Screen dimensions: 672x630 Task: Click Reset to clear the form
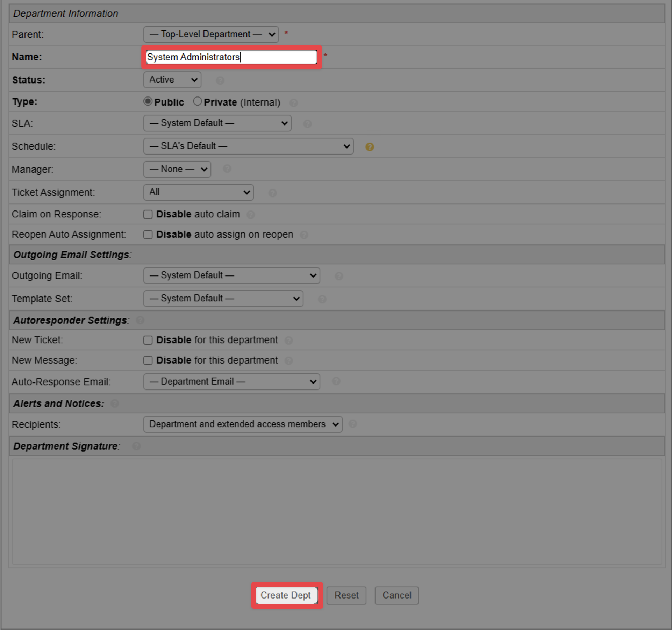click(346, 595)
